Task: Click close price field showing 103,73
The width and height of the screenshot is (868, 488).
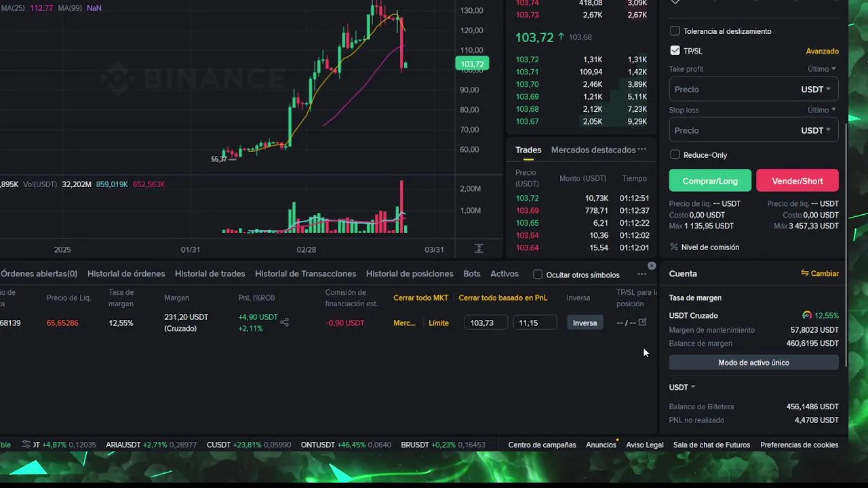Action: click(486, 323)
